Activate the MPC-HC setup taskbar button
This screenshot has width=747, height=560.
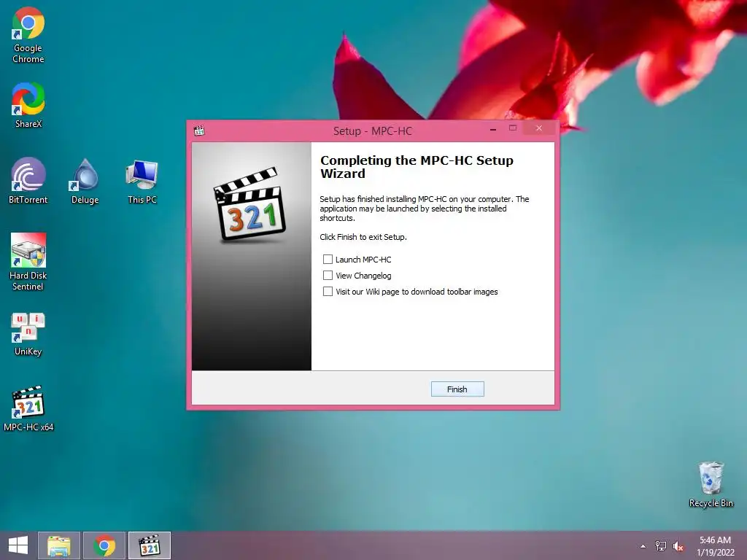(149, 545)
